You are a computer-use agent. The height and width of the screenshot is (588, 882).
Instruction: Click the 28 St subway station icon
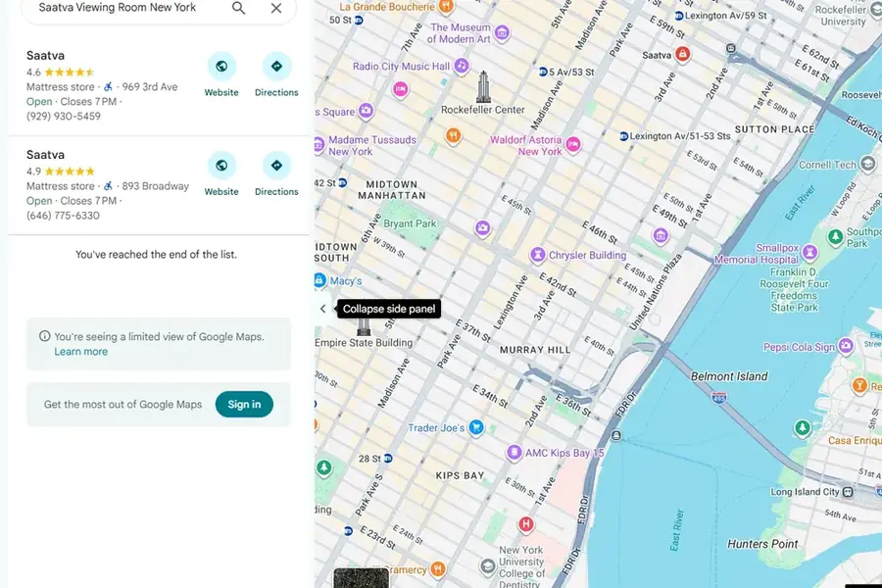pos(388,459)
